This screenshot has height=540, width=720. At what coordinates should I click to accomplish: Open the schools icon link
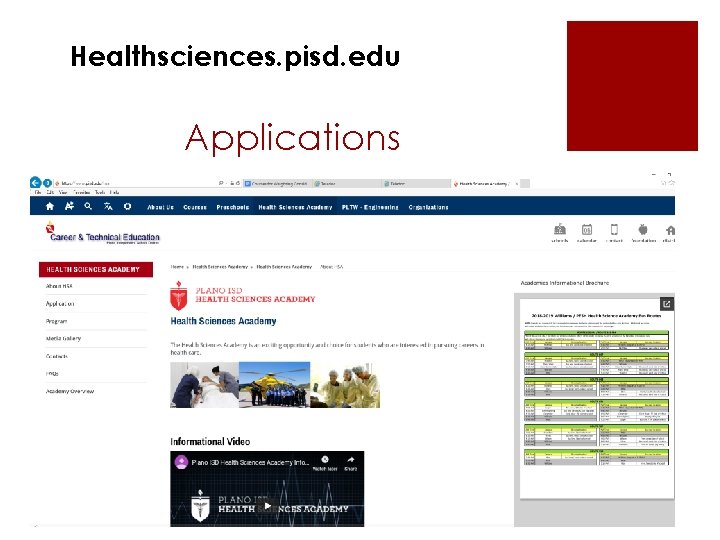pos(560,233)
